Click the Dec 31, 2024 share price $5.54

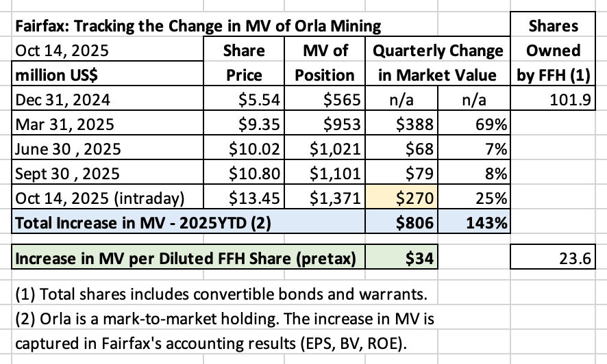click(x=244, y=100)
